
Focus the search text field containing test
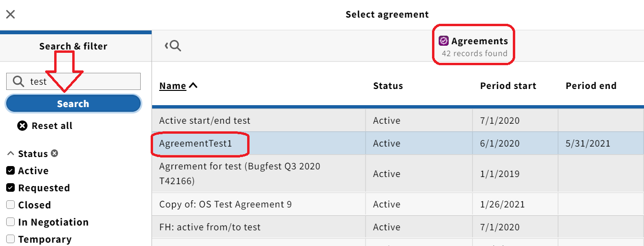73,81
